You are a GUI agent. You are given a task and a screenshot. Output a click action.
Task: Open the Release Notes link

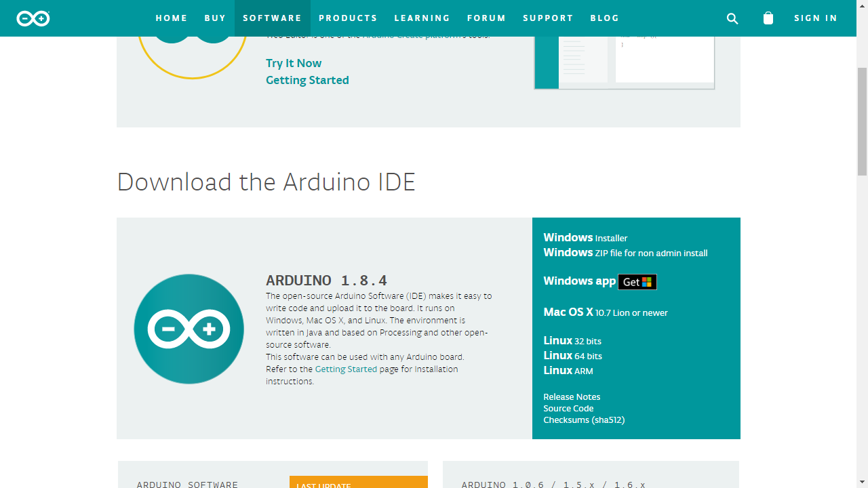click(572, 396)
